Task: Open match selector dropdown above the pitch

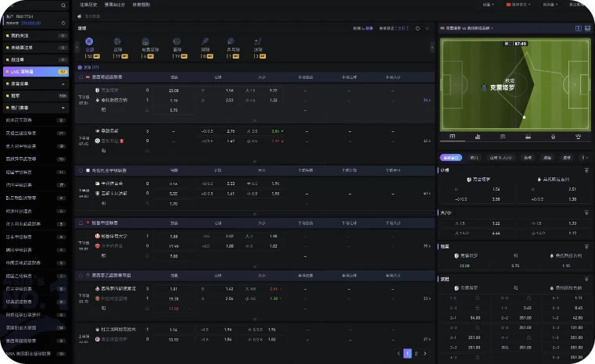Action: [467, 28]
